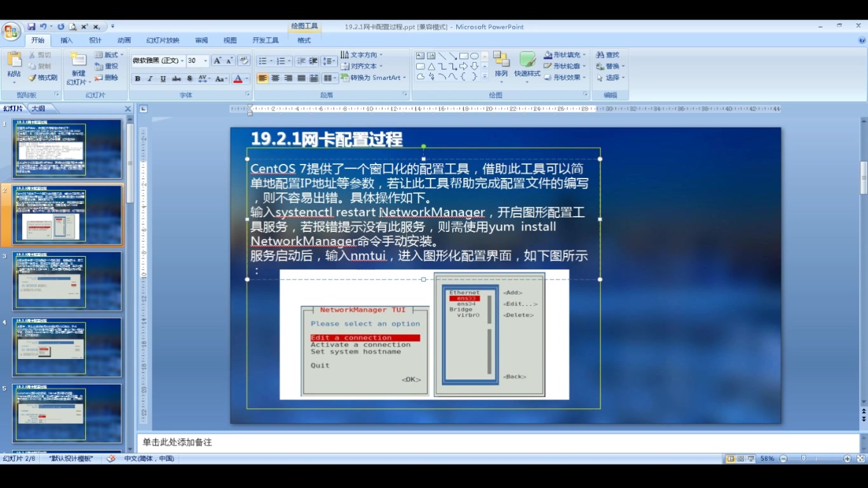Click Find (查找)
The image size is (868, 488).
608,55
